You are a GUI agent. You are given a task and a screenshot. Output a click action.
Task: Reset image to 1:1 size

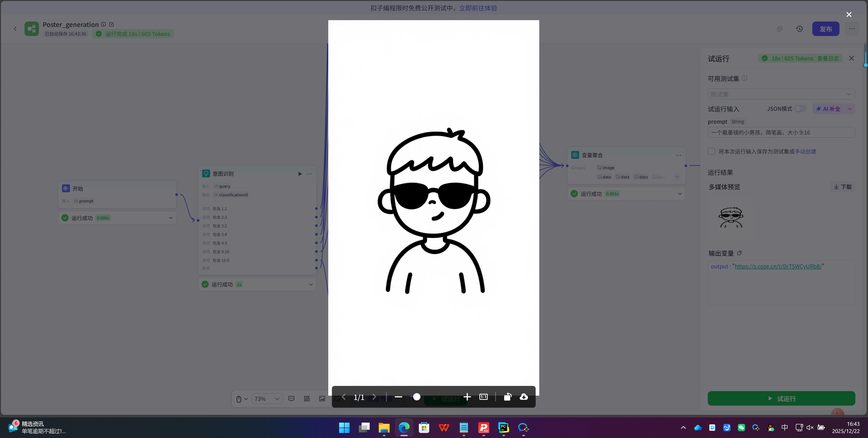[x=484, y=397]
